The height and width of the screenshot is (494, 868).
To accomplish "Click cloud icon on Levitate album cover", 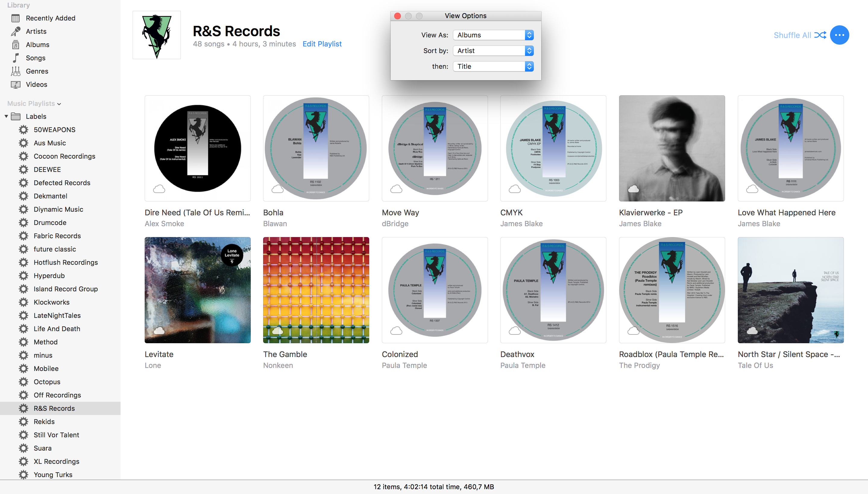I will point(159,331).
